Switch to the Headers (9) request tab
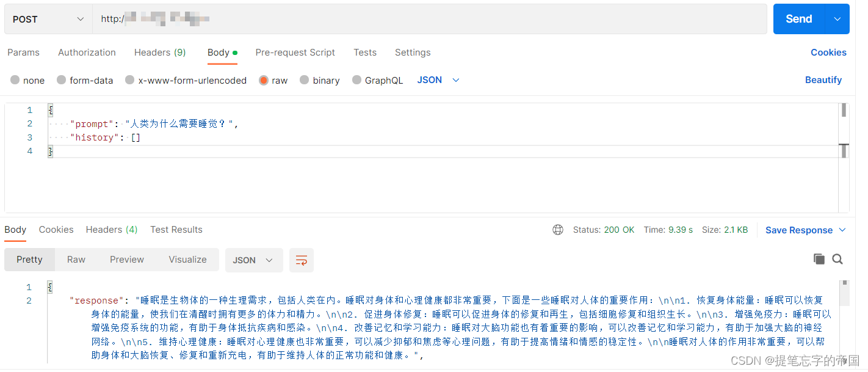 (x=160, y=53)
